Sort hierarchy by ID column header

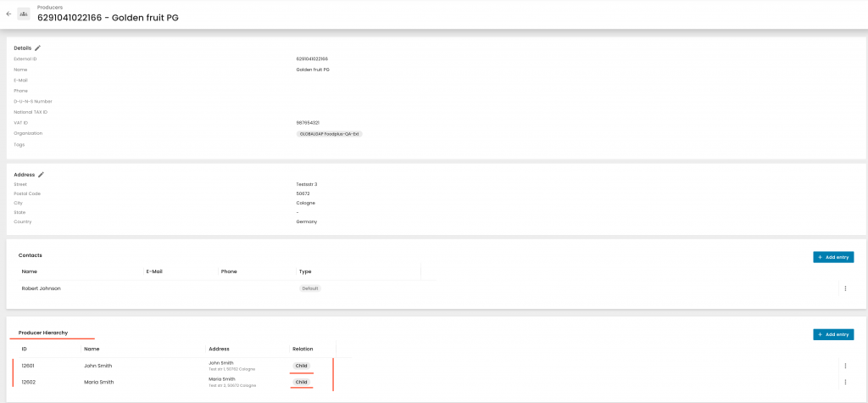(25, 349)
